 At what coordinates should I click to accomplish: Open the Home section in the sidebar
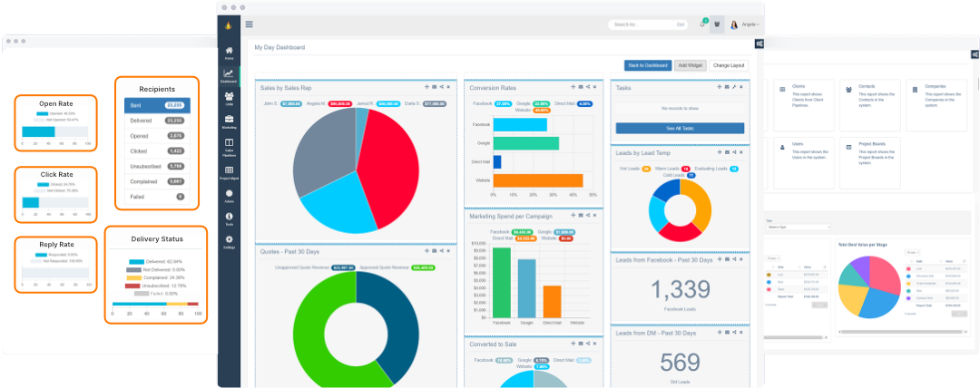229,53
